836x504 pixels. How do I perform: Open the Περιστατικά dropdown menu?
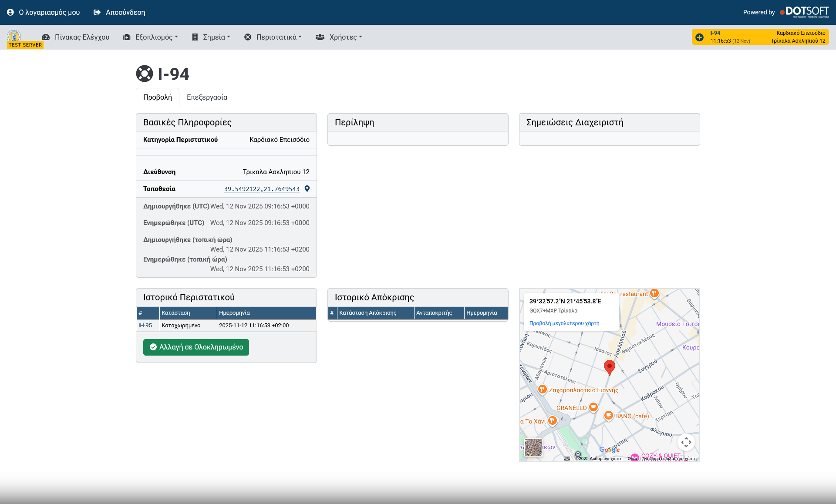(x=273, y=37)
